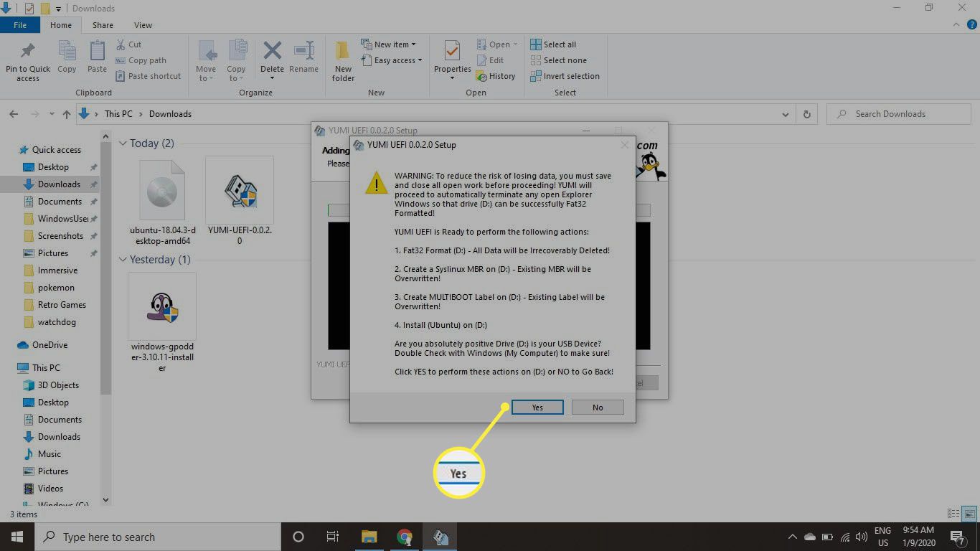Click Pin to Quick access icon
This screenshot has height=551, width=980.
pyautogui.click(x=28, y=60)
